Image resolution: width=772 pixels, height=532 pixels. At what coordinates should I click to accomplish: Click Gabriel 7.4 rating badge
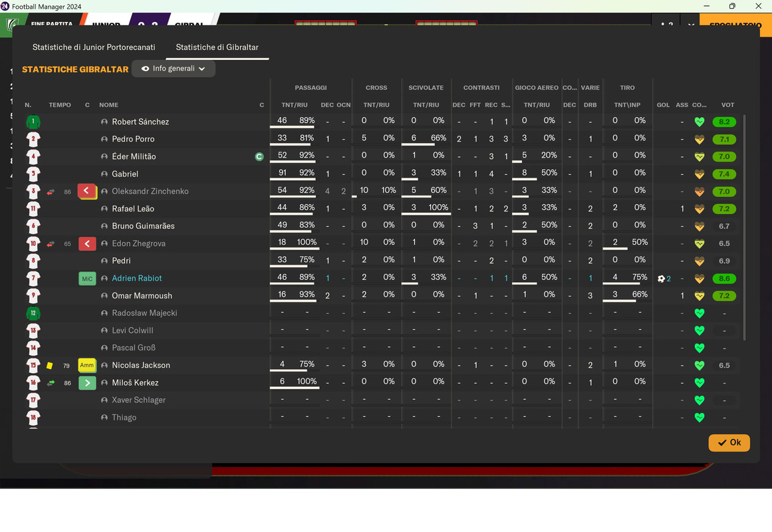724,174
